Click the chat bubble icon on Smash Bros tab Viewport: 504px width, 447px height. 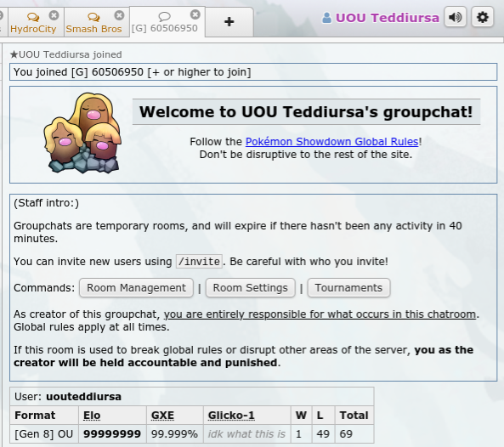click(x=93, y=16)
